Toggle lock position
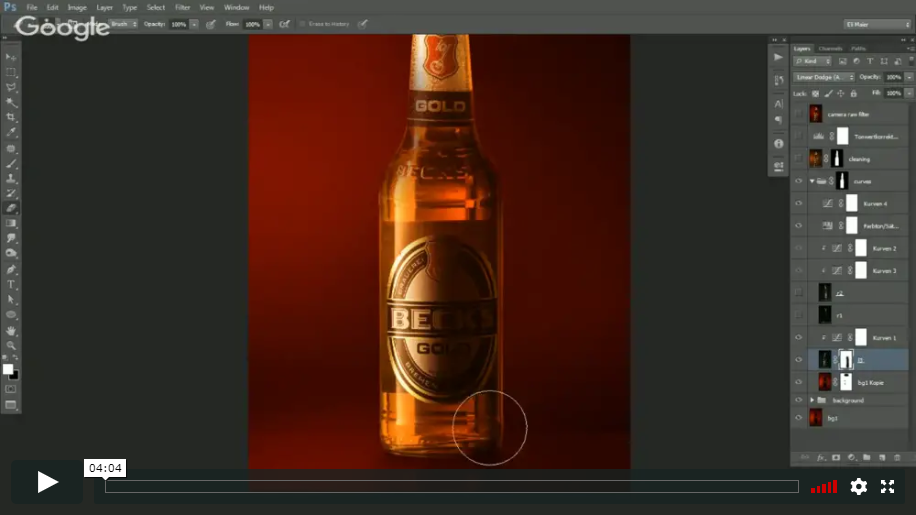This screenshot has width=916, height=515. pos(841,93)
